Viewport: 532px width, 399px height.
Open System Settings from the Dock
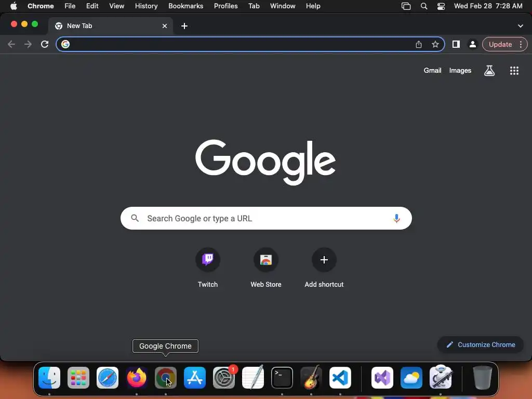(x=224, y=378)
